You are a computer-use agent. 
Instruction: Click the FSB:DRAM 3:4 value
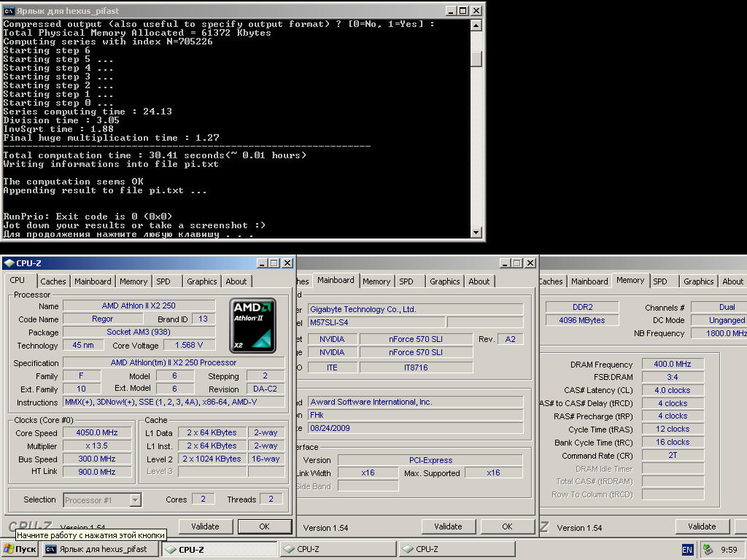[673, 377]
